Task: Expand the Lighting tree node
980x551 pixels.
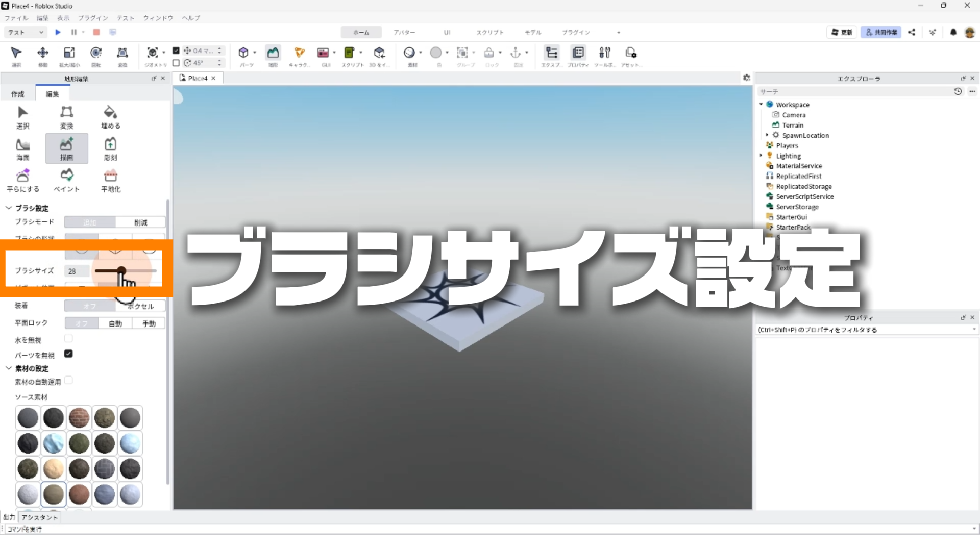Action: [x=761, y=156]
